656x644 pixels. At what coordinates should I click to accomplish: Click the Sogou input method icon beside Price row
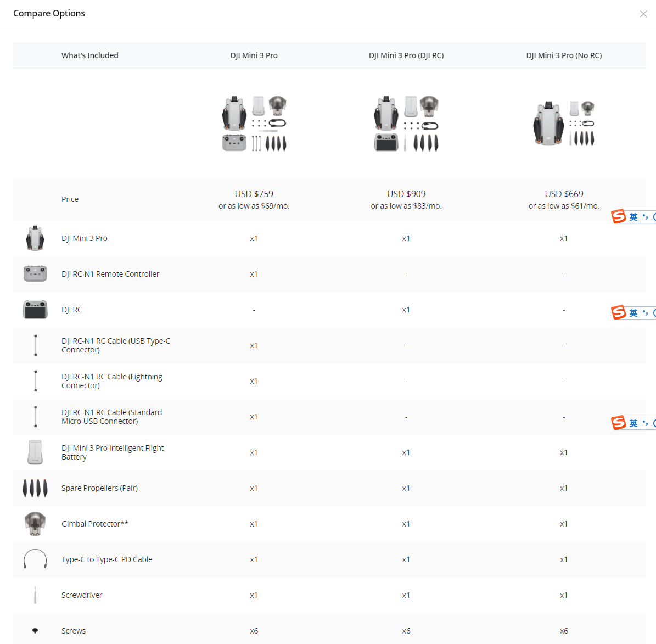[x=619, y=216]
